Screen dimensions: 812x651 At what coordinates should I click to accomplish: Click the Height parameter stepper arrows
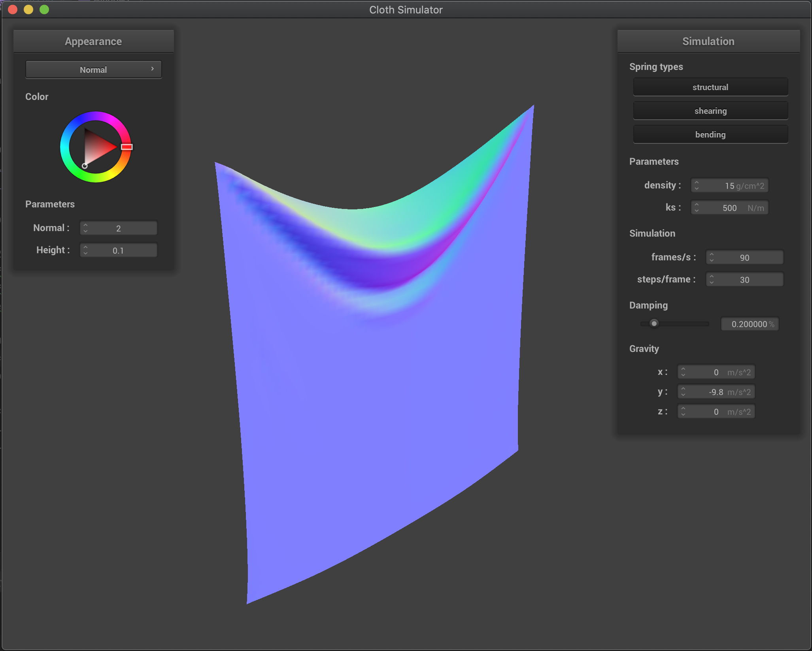85,250
